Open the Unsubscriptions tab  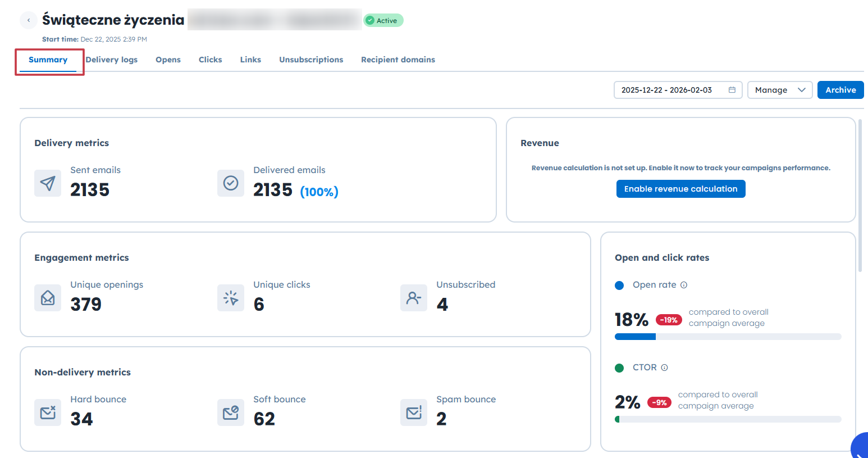311,60
